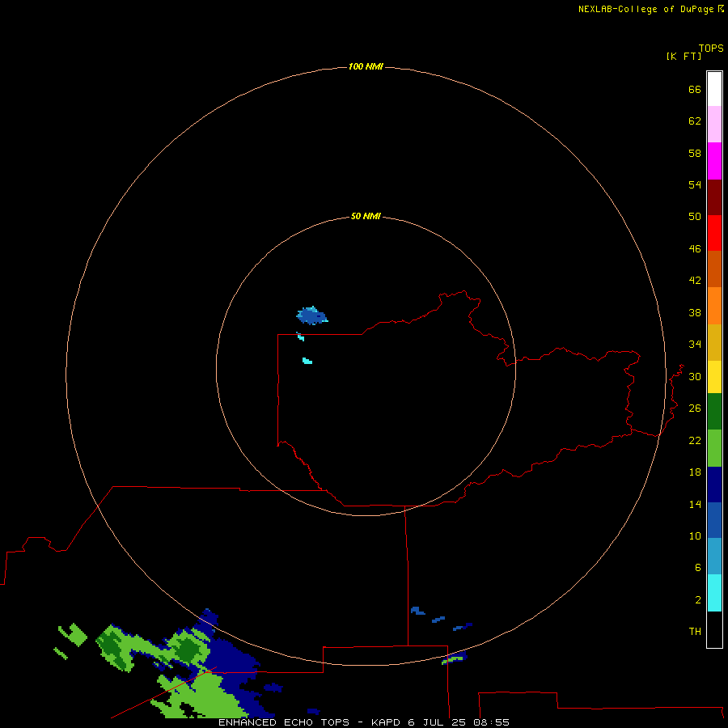The height and width of the screenshot is (728, 728).
Task: Click the legend value 66
Action: click(x=695, y=90)
